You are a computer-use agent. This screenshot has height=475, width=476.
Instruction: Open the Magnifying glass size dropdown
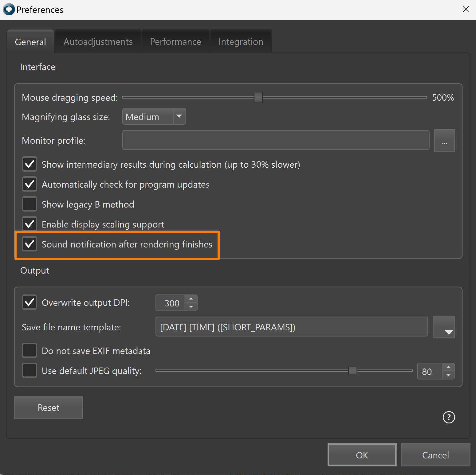pyautogui.click(x=154, y=117)
